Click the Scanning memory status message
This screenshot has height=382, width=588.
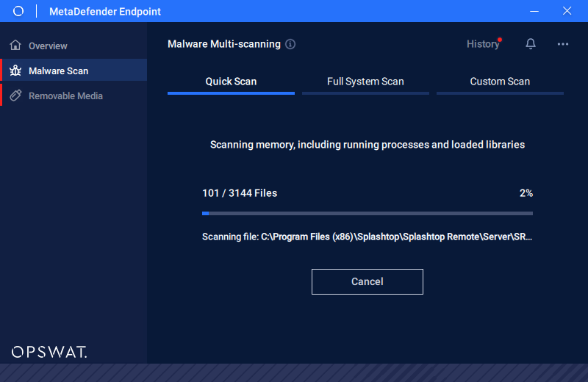click(367, 145)
